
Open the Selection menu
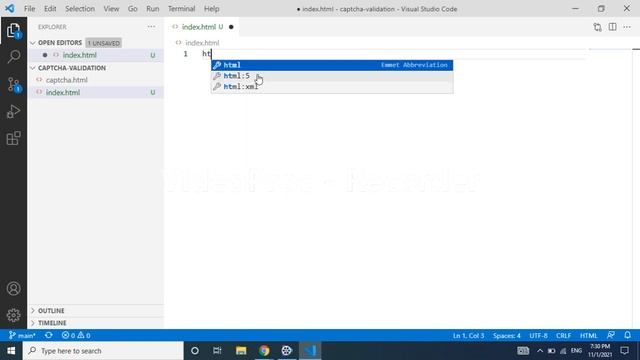point(80,9)
